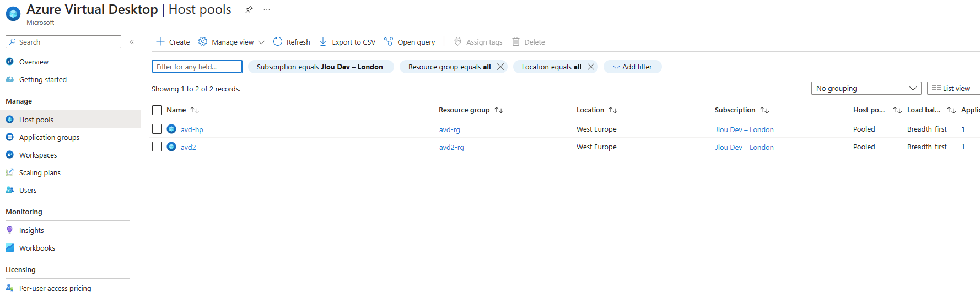
Task: Click the Filter for any field box
Action: [x=197, y=67]
